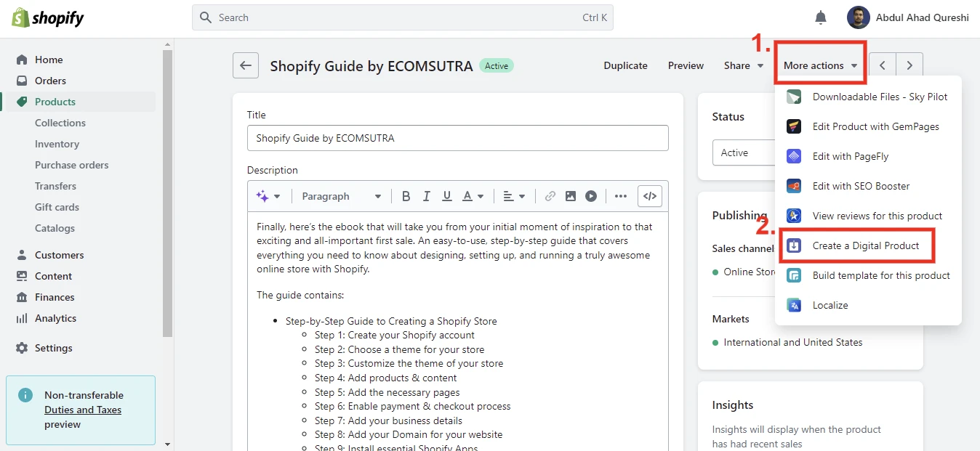Go to previous product arrow

tap(883, 65)
